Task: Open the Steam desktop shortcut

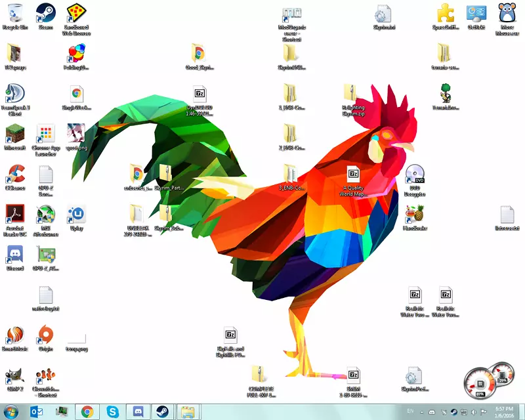Action: pyautogui.click(x=46, y=13)
